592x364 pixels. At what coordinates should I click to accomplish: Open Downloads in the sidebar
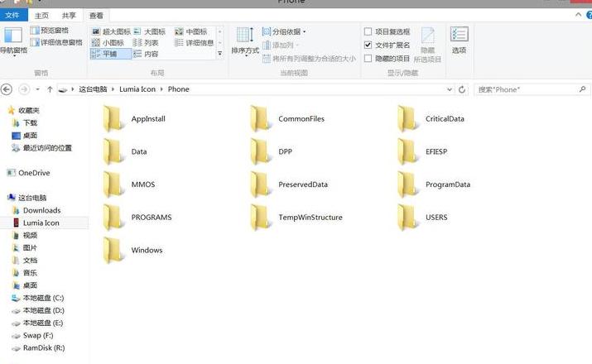click(36, 210)
